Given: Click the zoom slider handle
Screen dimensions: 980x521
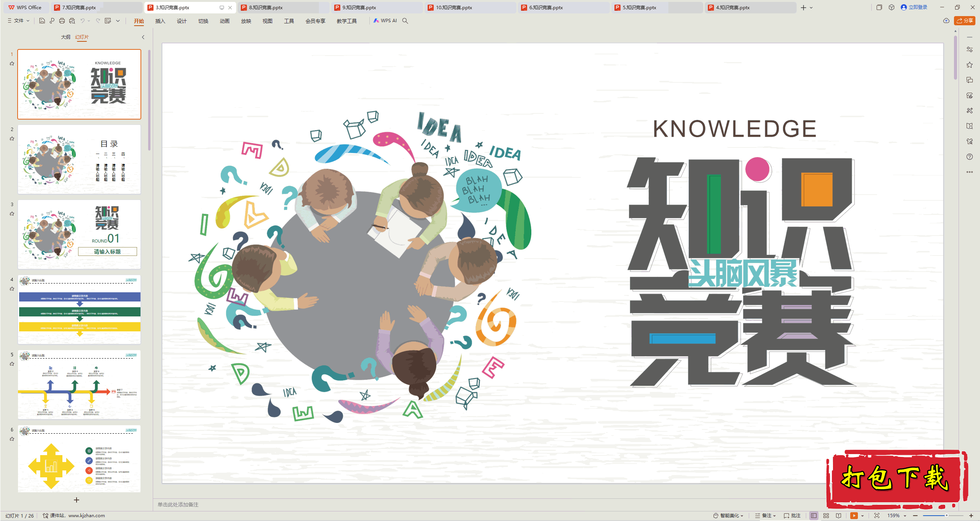Looking at the screenshot, I should pos(946,516).
